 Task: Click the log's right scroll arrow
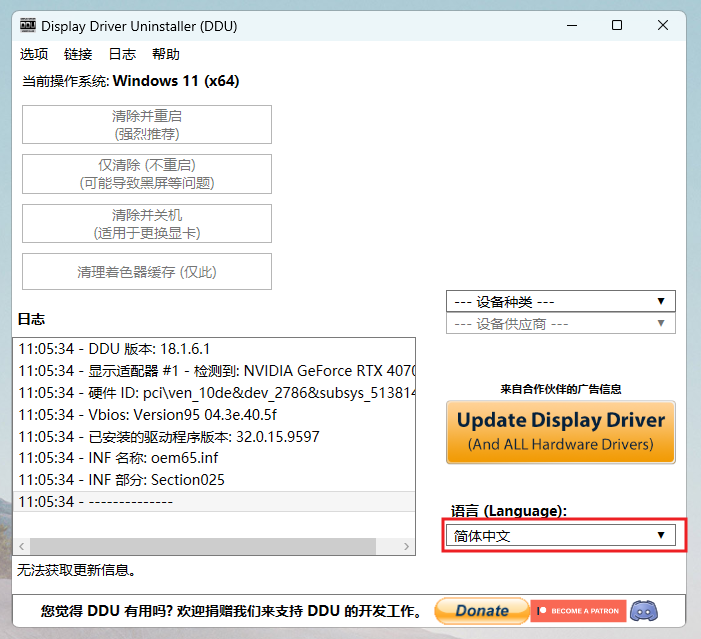click(x=406, y=546)
